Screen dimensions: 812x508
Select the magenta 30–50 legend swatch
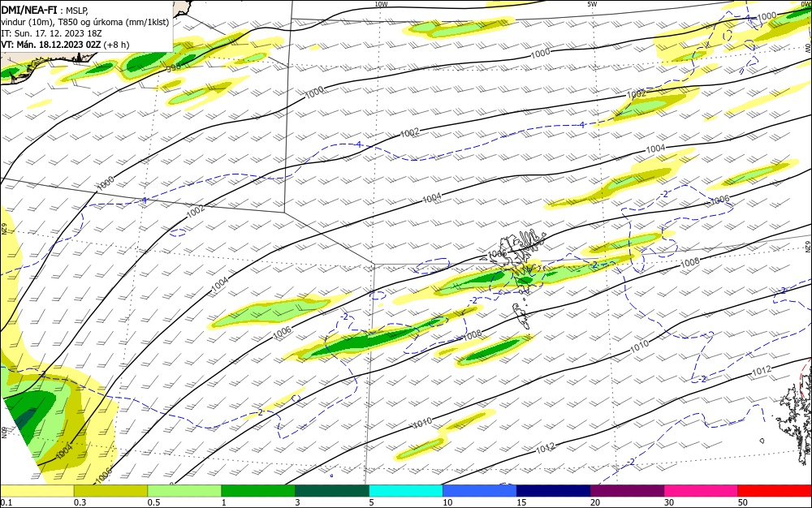pos(702,491)
